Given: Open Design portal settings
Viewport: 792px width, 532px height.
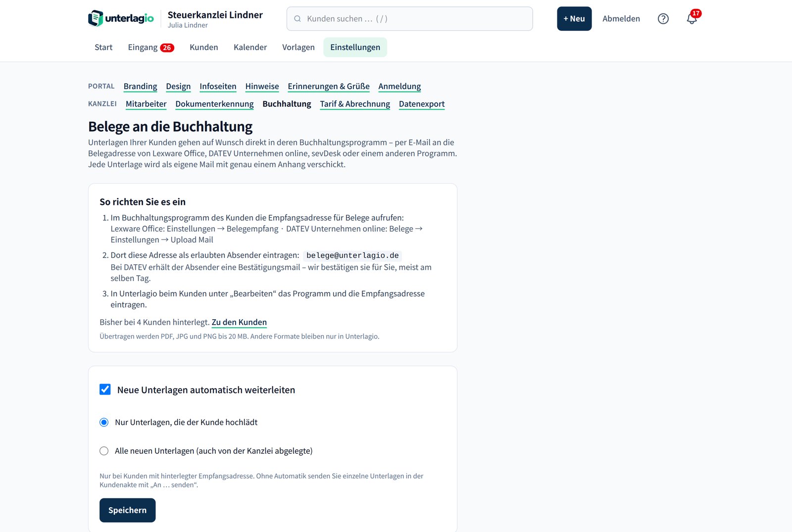Looking at the screenshot, I should 178,87.
